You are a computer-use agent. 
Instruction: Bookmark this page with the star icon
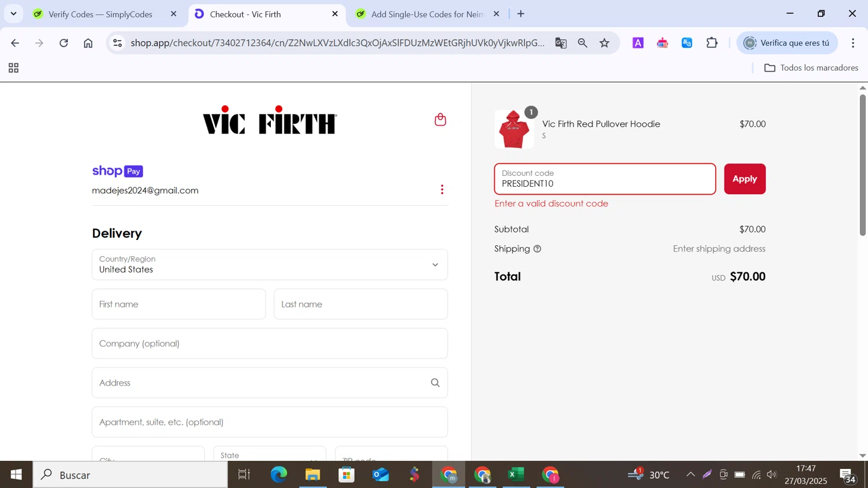605,43
